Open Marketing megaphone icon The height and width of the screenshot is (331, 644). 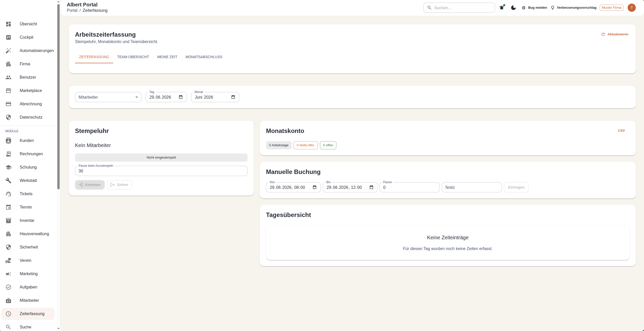(x=8, y=274)
